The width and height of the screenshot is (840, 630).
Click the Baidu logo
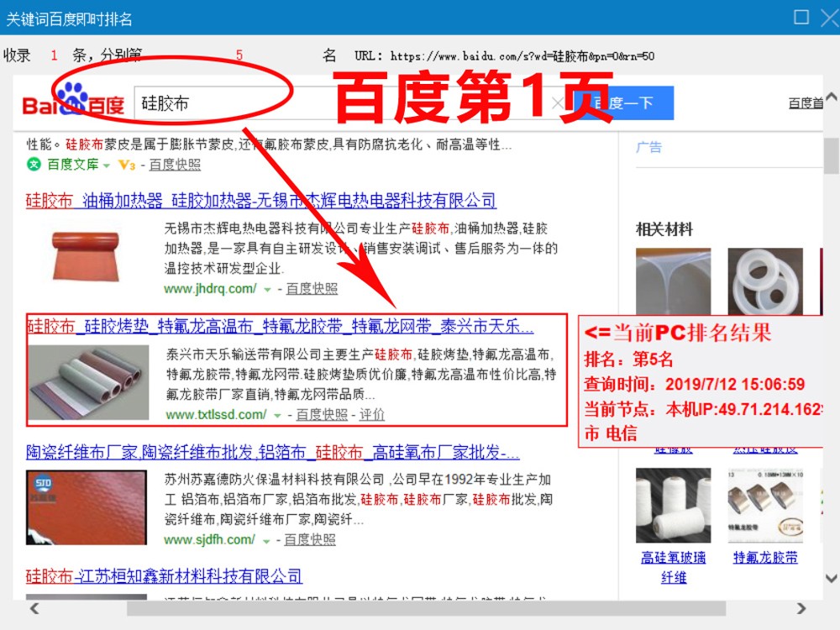click(73, 100)
